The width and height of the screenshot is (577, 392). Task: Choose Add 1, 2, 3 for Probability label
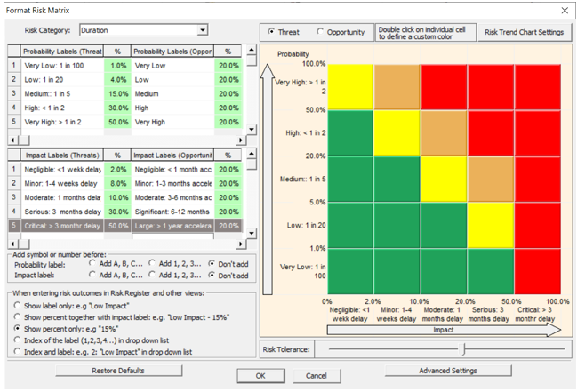click(152, 263)
